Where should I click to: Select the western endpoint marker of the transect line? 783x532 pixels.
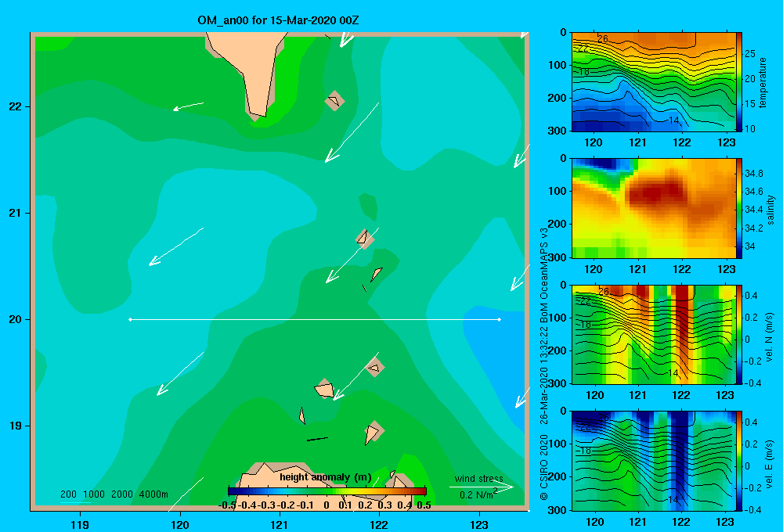130,319
